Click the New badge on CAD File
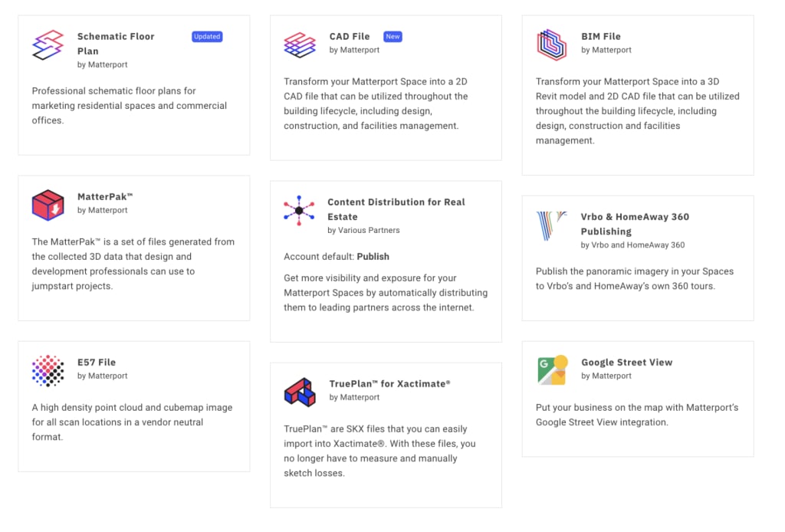This screenshot has height=532, width=785. (x=392, y=37)
